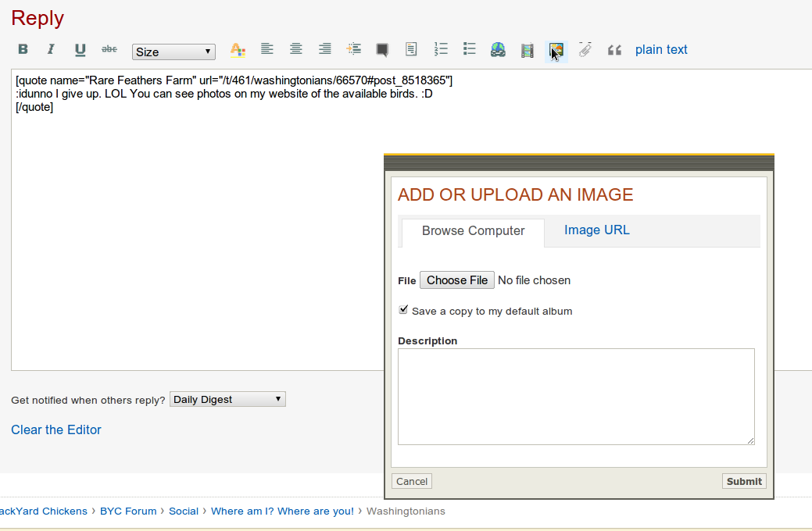Image resolution: width=812 pixels, height=531 pixels.
Task: Open the font color picker
Action: [238, 50]
